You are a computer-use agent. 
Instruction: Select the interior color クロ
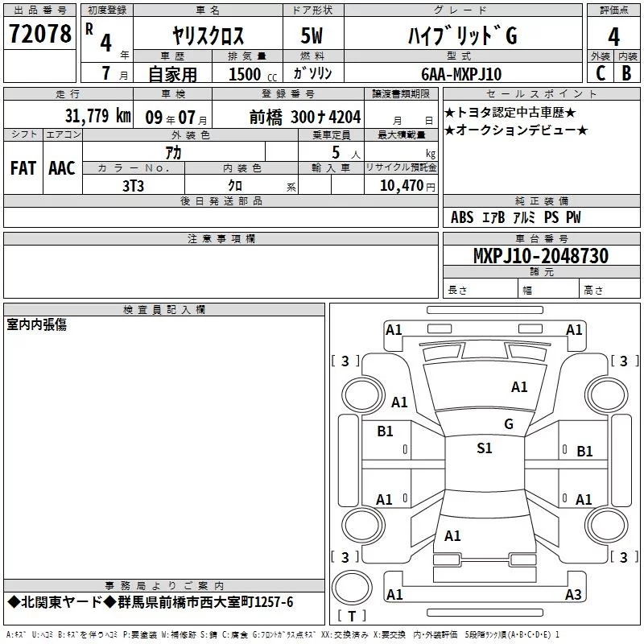pyautogui.click(x=235, y=185)
